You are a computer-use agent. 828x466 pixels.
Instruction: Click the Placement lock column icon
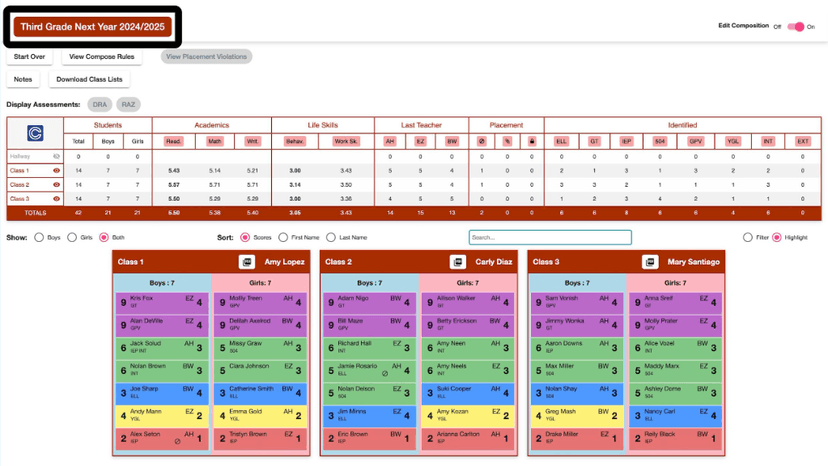[532, 141]
